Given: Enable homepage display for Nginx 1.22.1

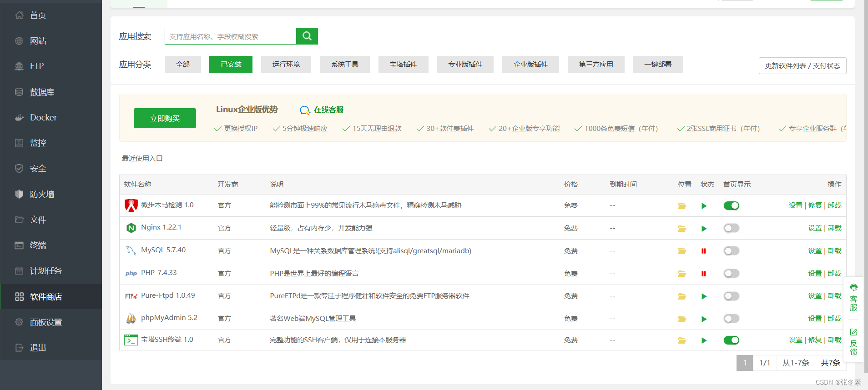Looking at the screenshot, I should (x=732, y=228).
